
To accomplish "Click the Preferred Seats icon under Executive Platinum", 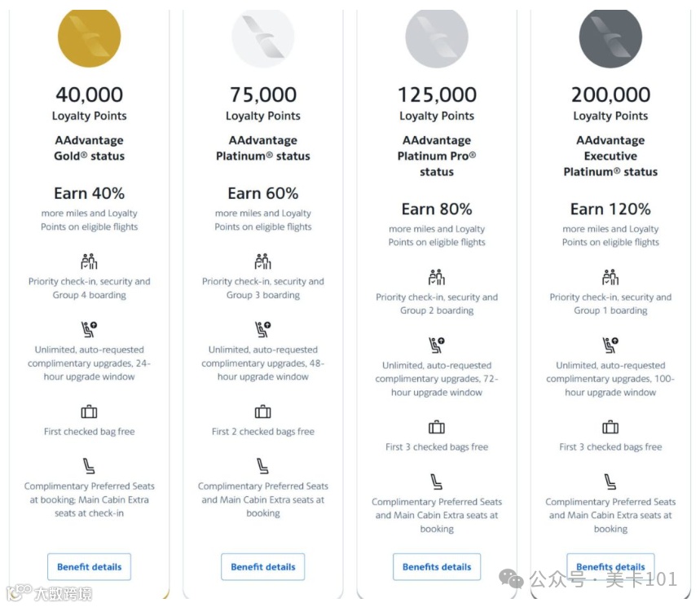I will [610, 482].
